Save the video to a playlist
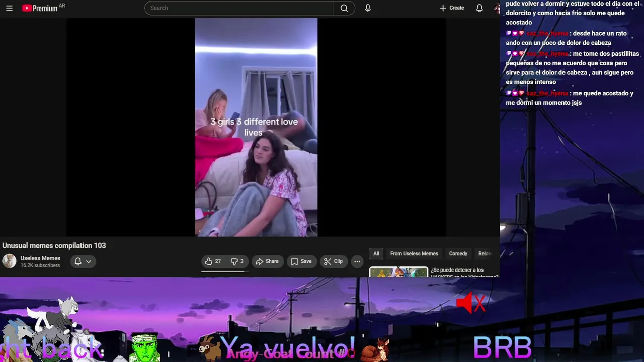 click(301, 261)
